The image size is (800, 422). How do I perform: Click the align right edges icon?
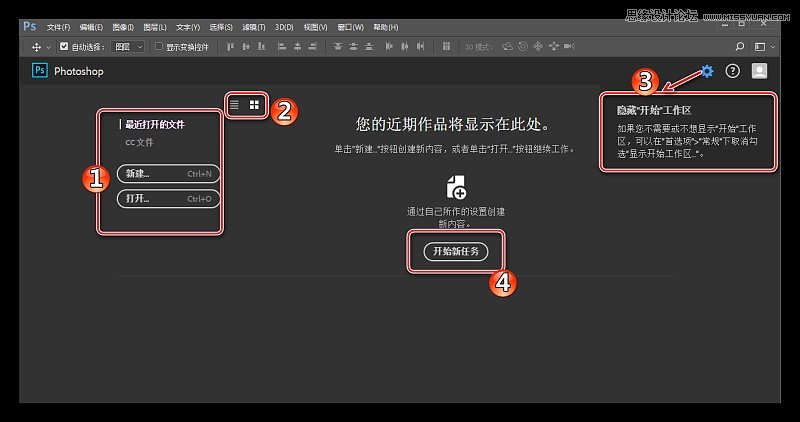coord(313,46)
